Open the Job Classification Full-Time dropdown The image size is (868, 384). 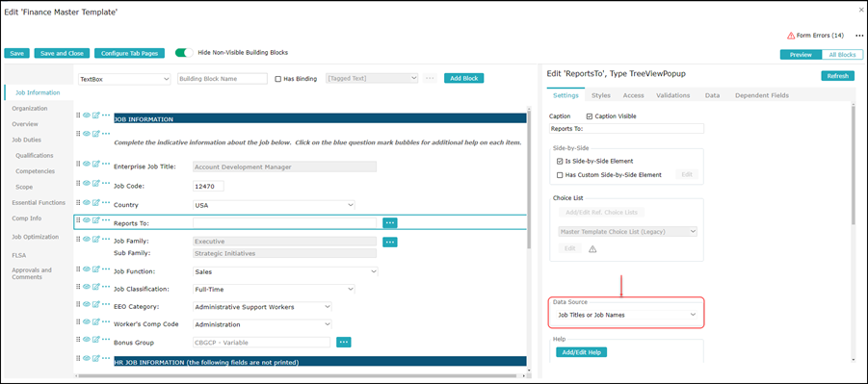[x=274, y=289]
